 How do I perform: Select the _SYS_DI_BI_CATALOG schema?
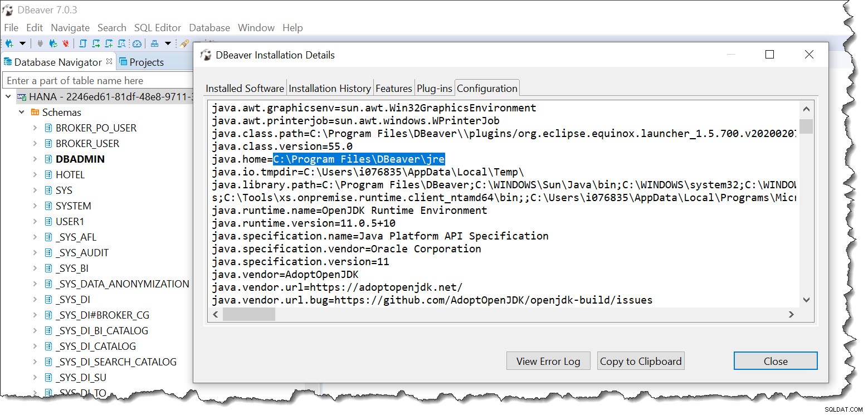(102, 330)
